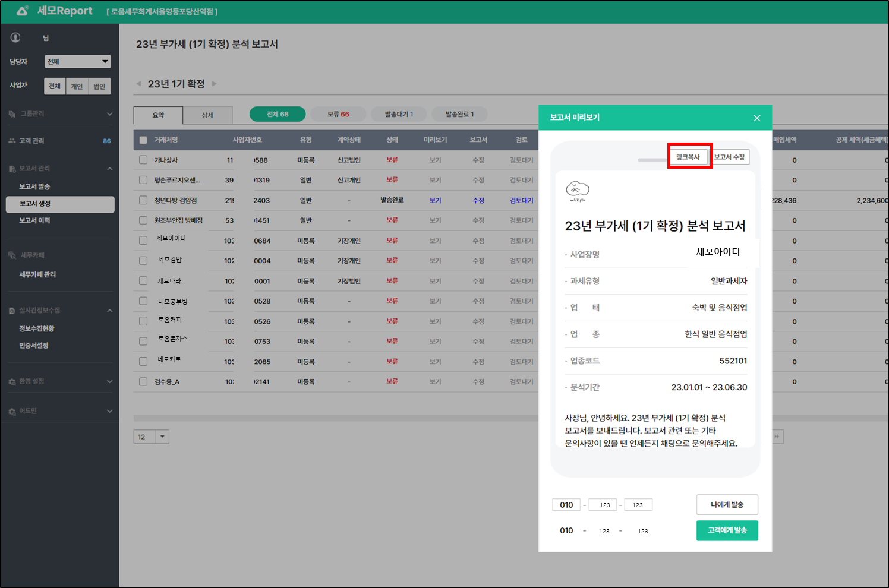Click the horizontal scrollbar under the table
The image size is (889, 588).
336,418
